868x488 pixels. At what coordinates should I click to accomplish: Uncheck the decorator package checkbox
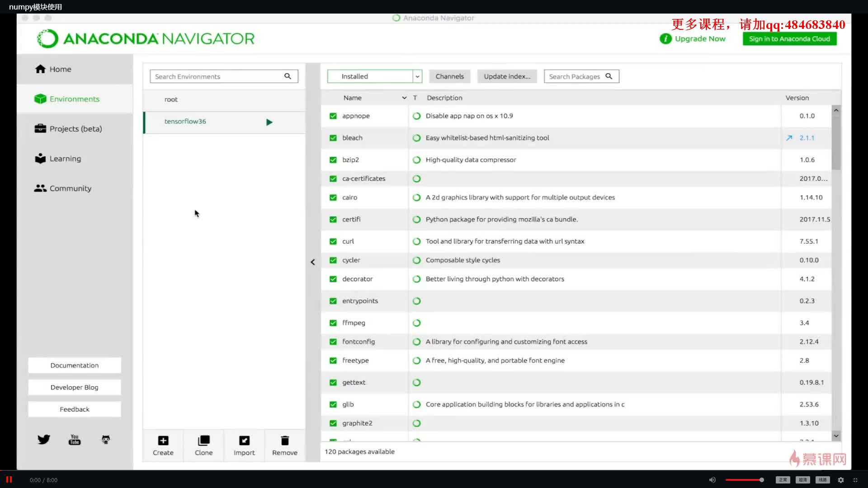coord(333,279)
